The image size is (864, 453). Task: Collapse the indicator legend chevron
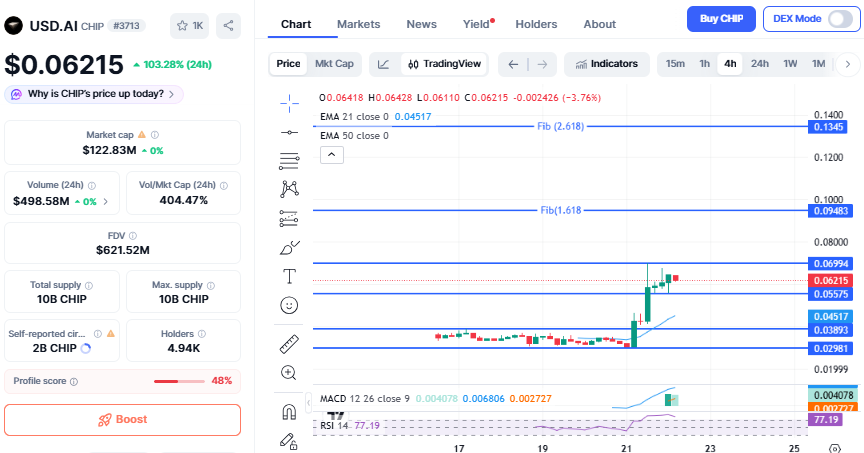click(x=332, y=155)
